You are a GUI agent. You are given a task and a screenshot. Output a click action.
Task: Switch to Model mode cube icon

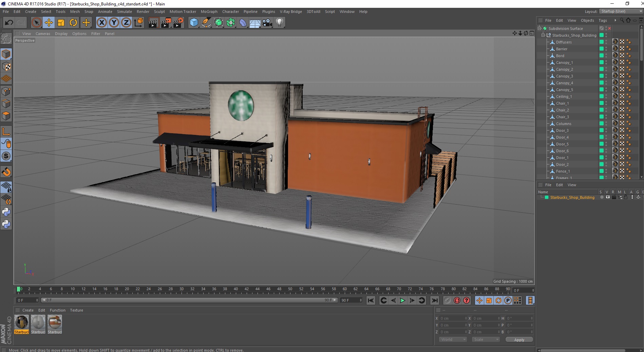6,54
